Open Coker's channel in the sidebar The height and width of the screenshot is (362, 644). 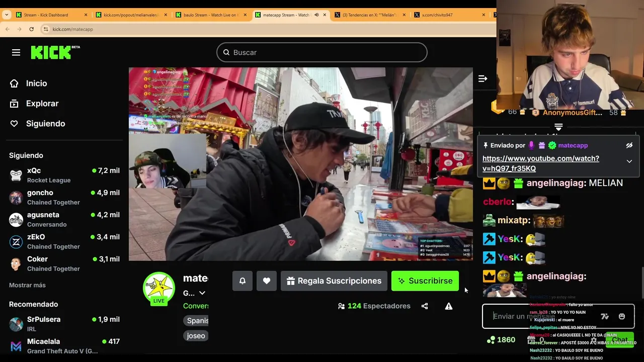(64, 263)
